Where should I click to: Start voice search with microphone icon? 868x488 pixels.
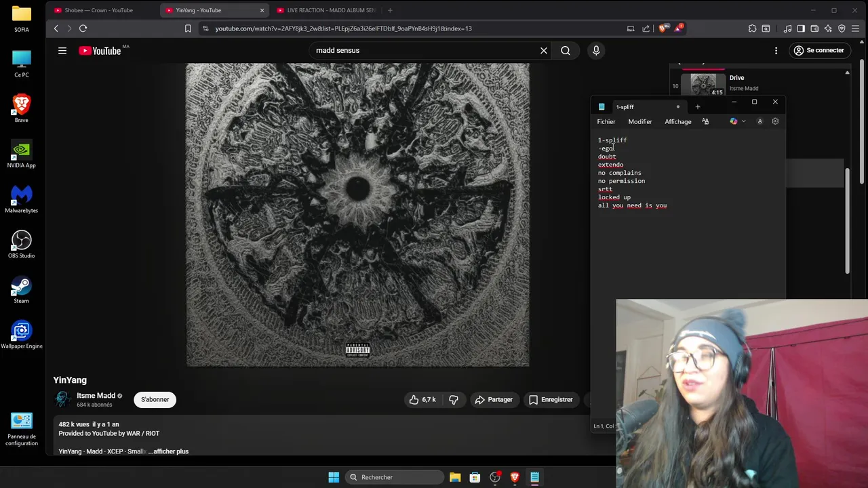(x=596, y=50)
